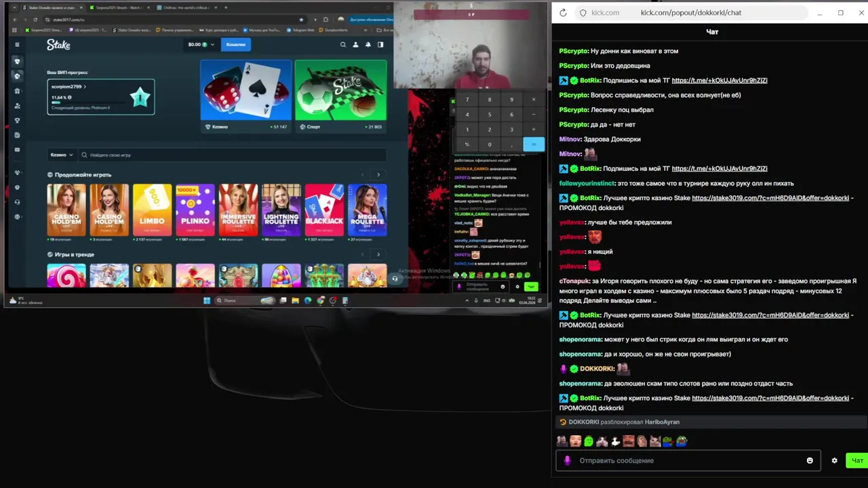Click the Кошелек wallet button
Viewport: 868px width, 488px height.
pyautogui.click(x=236, y=45)
